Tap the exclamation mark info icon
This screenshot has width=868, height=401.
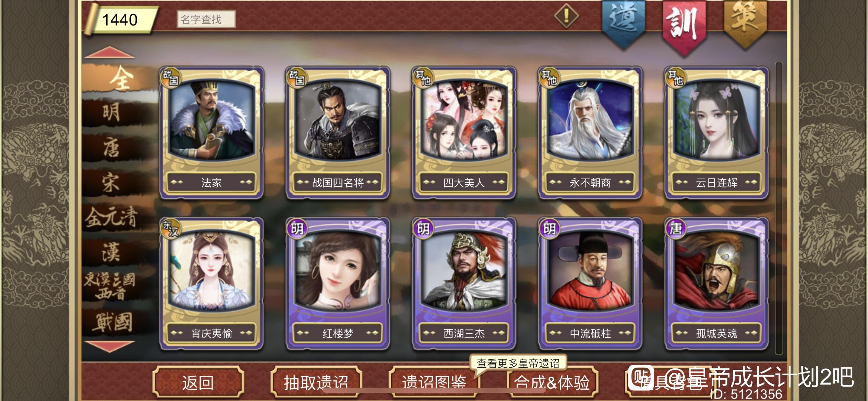coord(566,15)
